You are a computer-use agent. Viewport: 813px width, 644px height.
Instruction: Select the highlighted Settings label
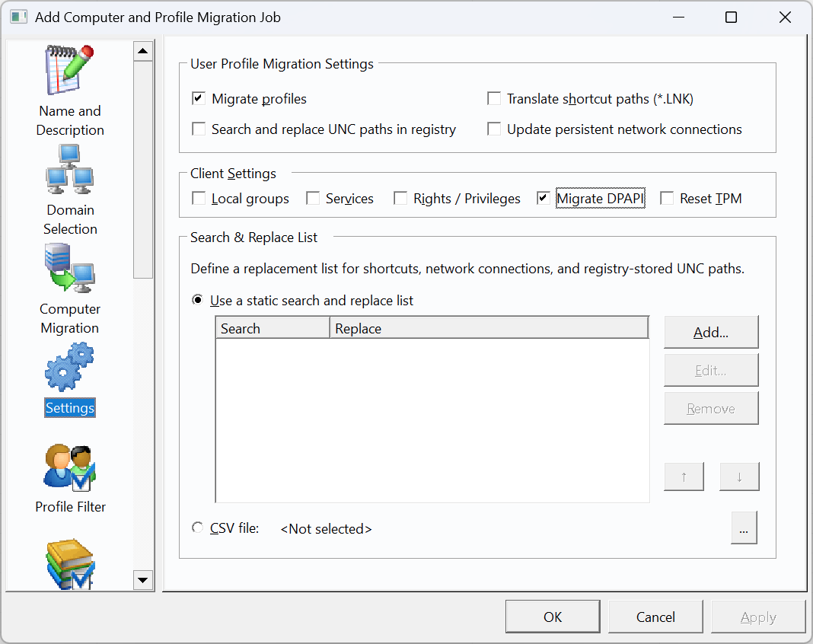coord(70,407)
